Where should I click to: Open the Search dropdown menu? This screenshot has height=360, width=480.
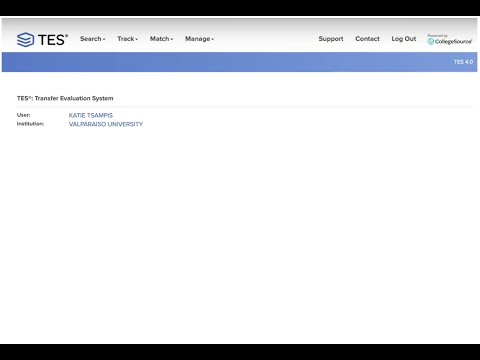click(92, 39)
